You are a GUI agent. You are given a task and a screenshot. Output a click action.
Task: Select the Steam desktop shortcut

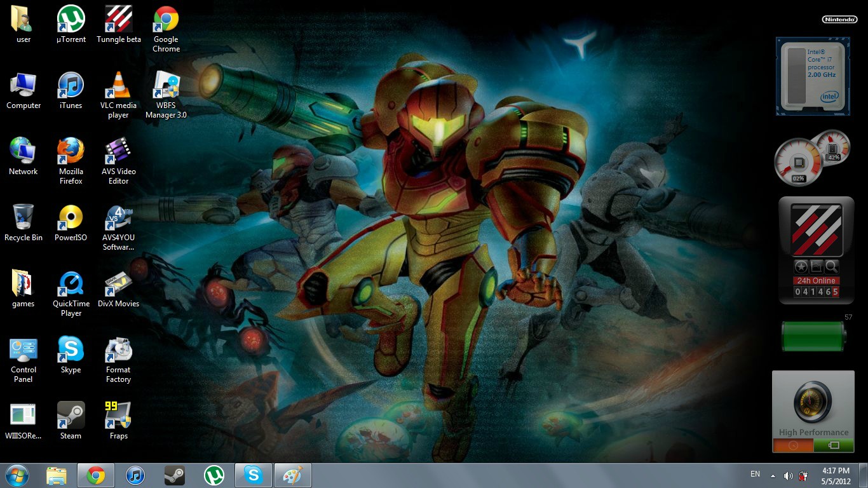tap(71, 421)
